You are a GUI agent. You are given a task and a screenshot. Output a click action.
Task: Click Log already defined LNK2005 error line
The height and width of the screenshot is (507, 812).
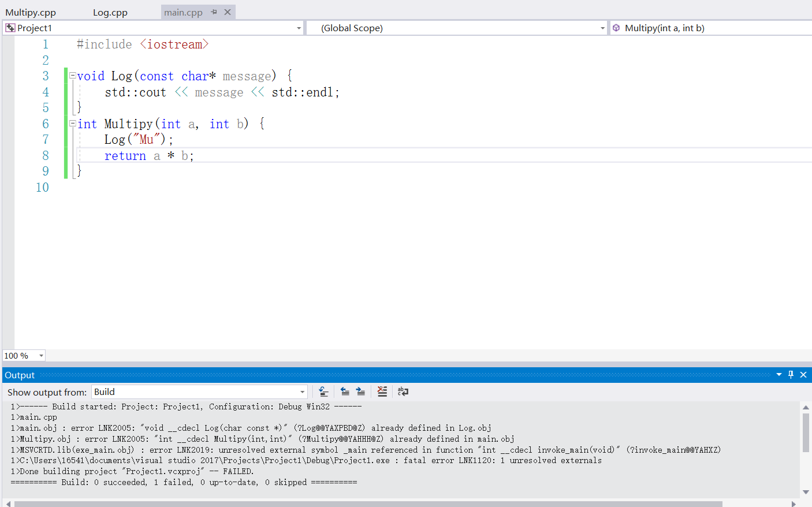point(251,428)
